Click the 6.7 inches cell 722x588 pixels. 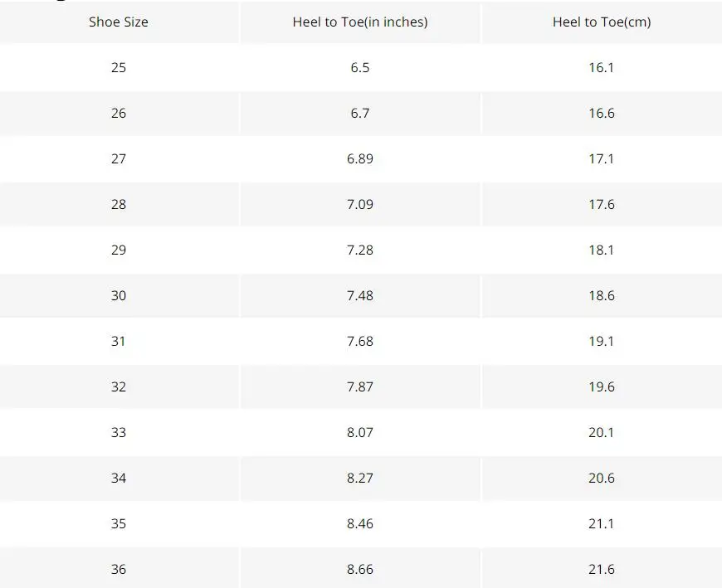coord(360,113)
